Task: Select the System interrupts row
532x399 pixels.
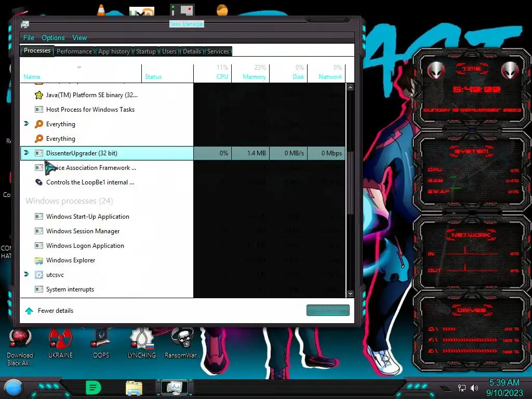Action: pos(183,289)
